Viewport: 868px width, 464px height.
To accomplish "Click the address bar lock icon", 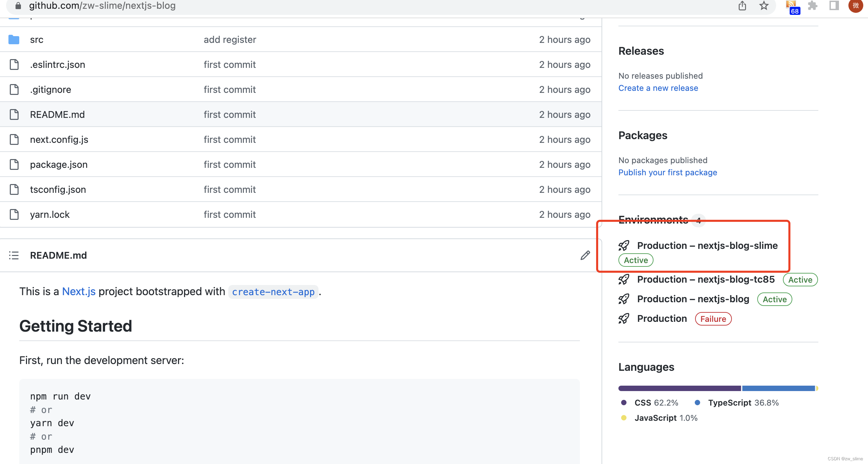I will point(19,5).
